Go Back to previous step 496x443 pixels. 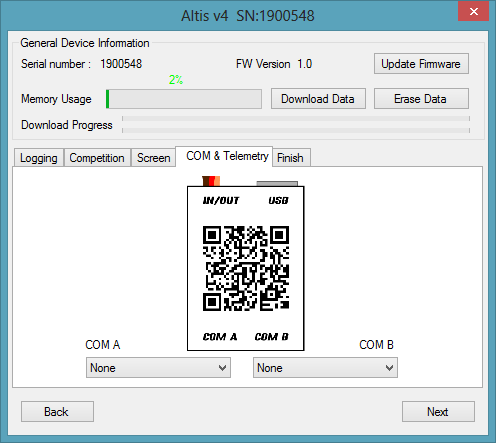click(x=57, y=412)
